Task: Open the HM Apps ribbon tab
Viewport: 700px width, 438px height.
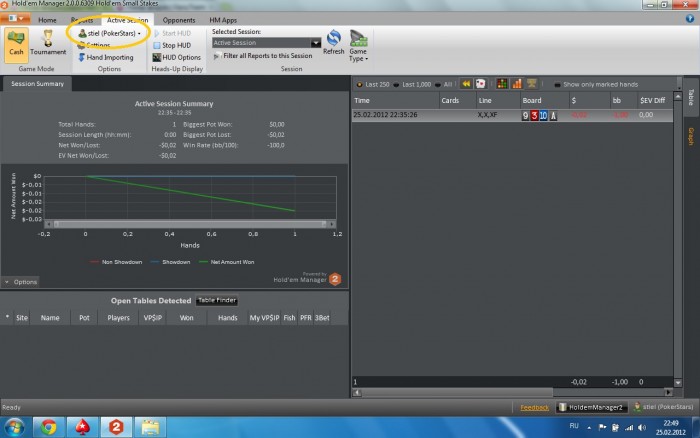Action: point(223,20)
